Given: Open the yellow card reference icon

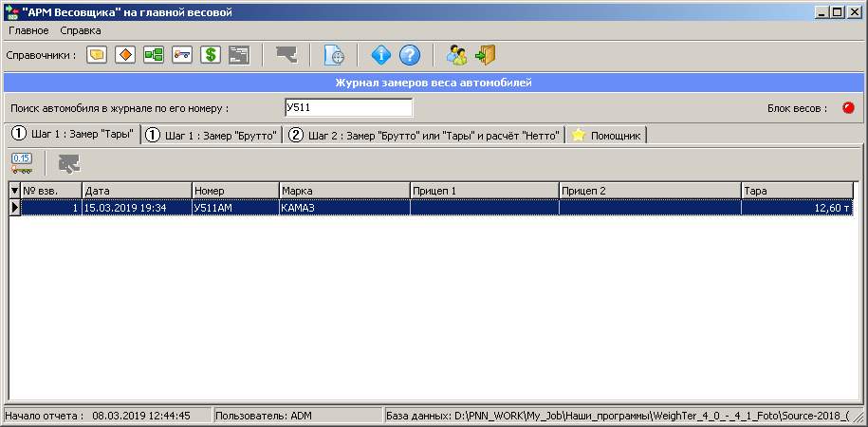Looking at the screenshot, I should 97,55.
